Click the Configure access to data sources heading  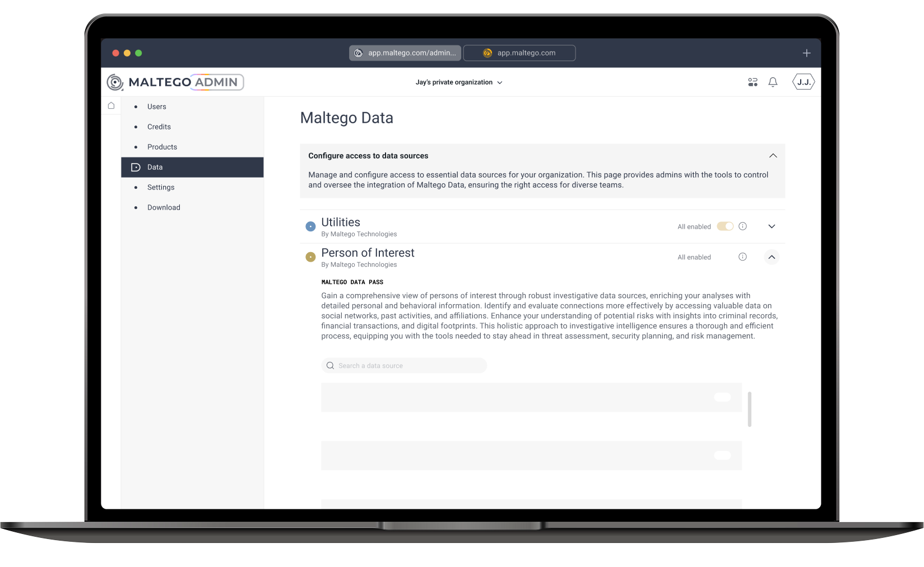point(368,156)
